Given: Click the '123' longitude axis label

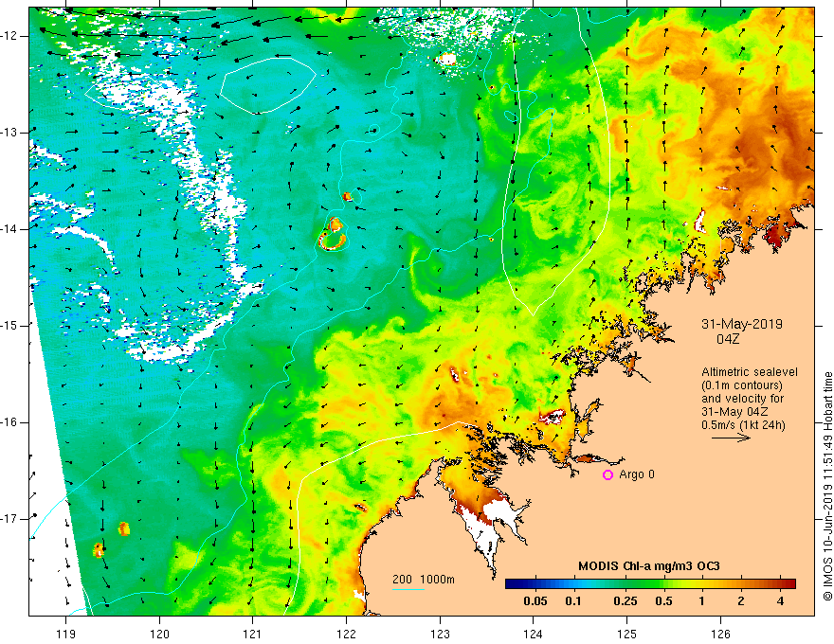Looking at the screenshot, I should pos(440,634).
